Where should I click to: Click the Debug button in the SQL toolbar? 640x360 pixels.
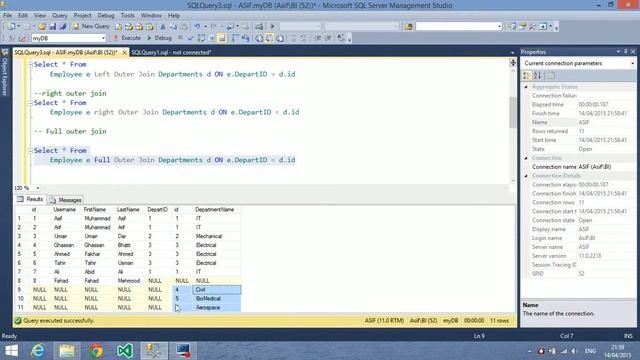159,38
